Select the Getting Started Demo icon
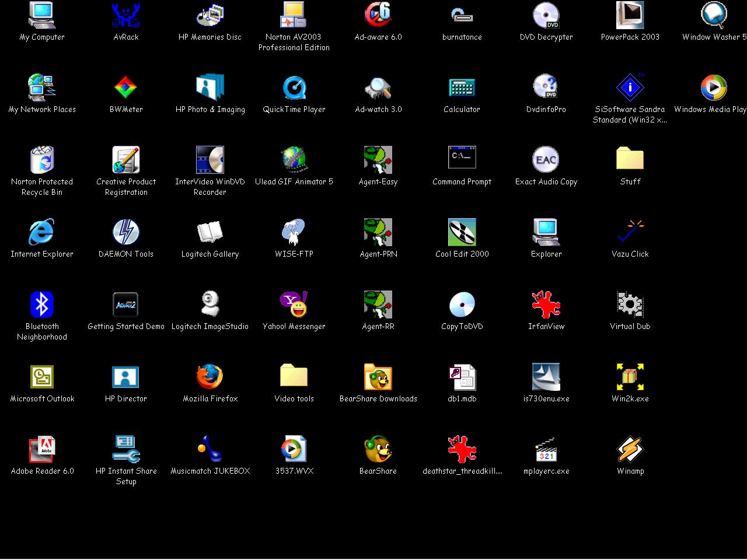This screenshot has height=560, width=747. tap(126, 304)
